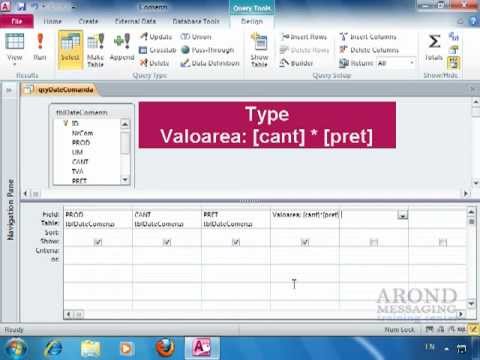
Task: Click Delete Columns in Query Setup
Action: (369, 50)
